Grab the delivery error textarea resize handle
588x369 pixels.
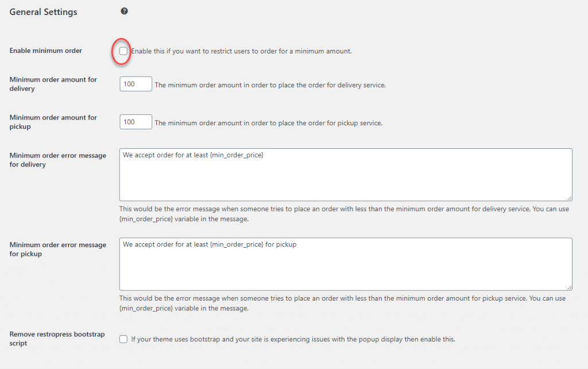(569, 198)
